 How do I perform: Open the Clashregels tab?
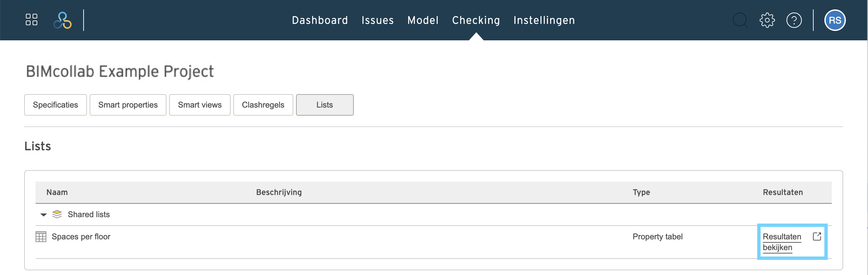click(x=263, y=105)
